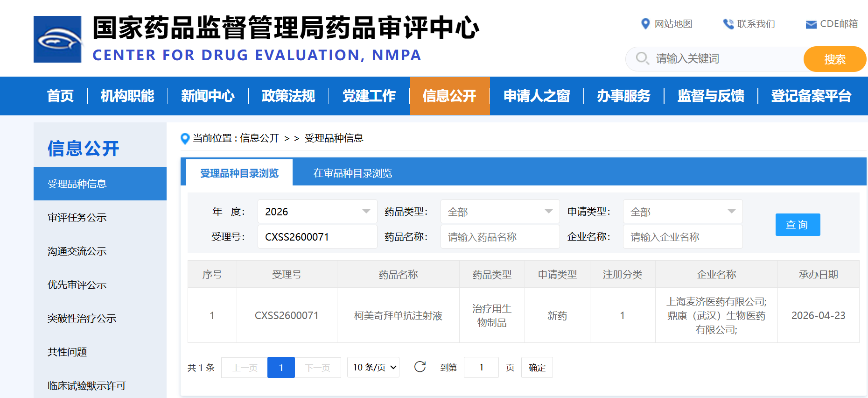Switch to the 在审品种目录浏览 tab
Image resolution: width=868 pixels, height=398 pixels.
353,173
